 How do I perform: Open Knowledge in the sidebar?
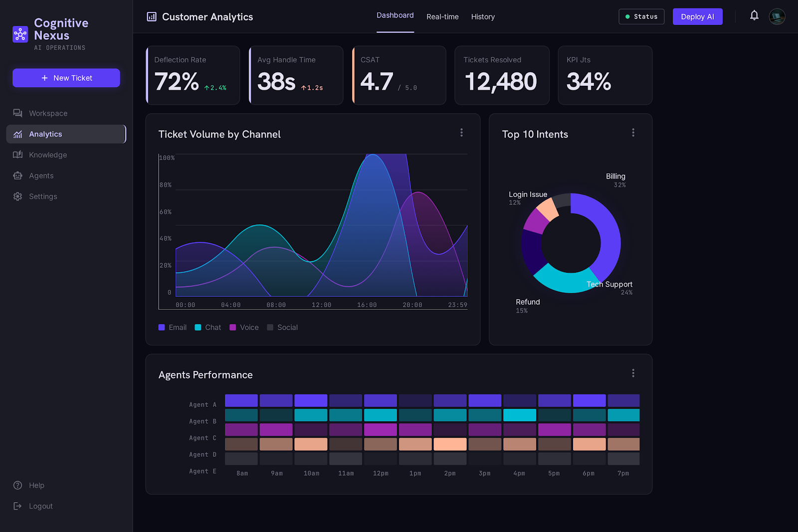66,155
